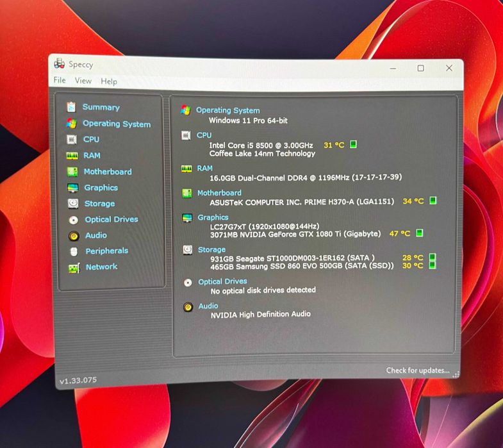The image size is (503, 448).
Task: Open the Help menu
Action: pos(109,81)
